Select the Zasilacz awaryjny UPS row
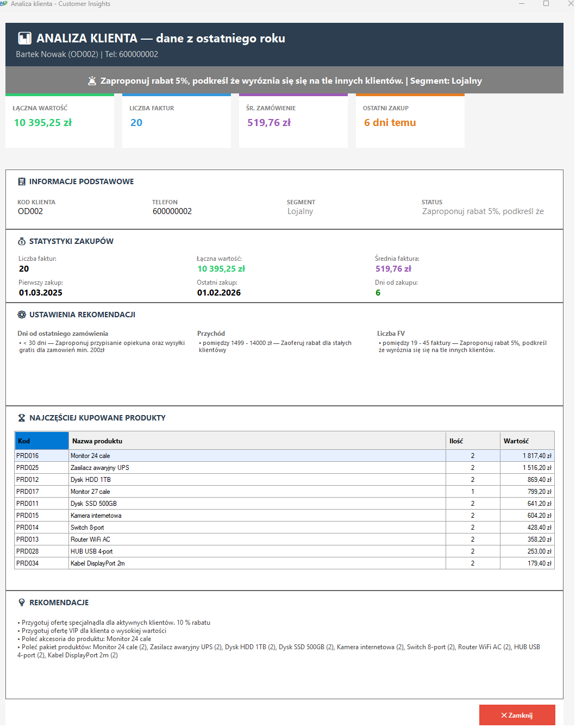This screenshot has height=728, width=576. pos(256,468)
